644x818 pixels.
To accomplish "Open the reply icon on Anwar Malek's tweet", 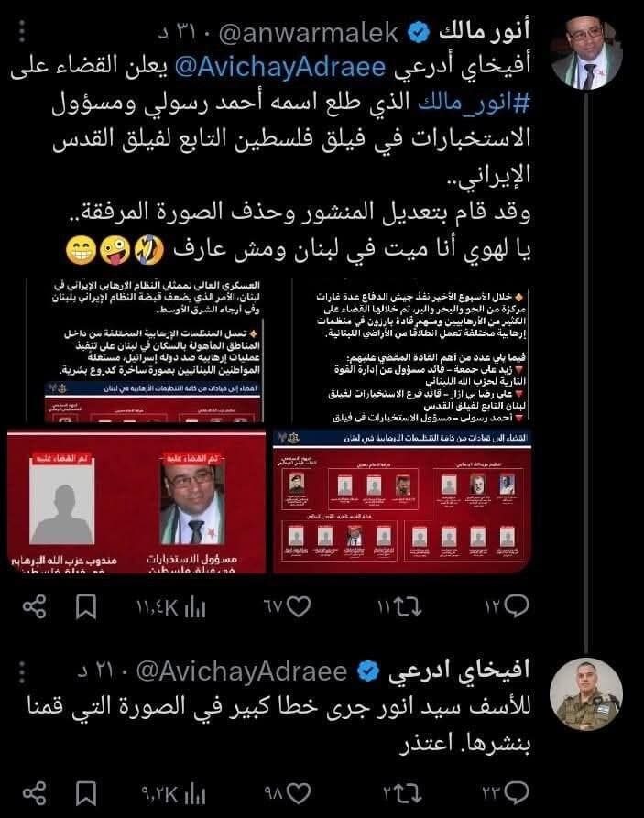I will click(517, 606).
